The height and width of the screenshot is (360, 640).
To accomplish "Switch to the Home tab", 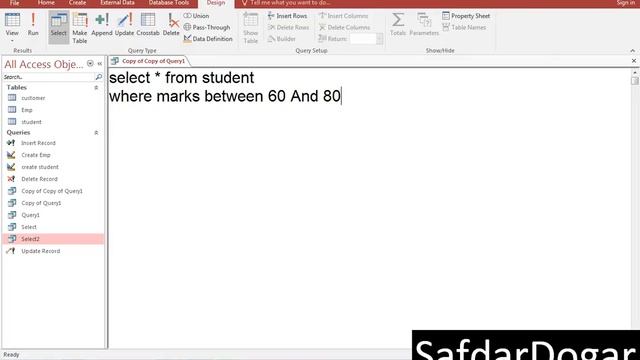I will coord(46,3).
